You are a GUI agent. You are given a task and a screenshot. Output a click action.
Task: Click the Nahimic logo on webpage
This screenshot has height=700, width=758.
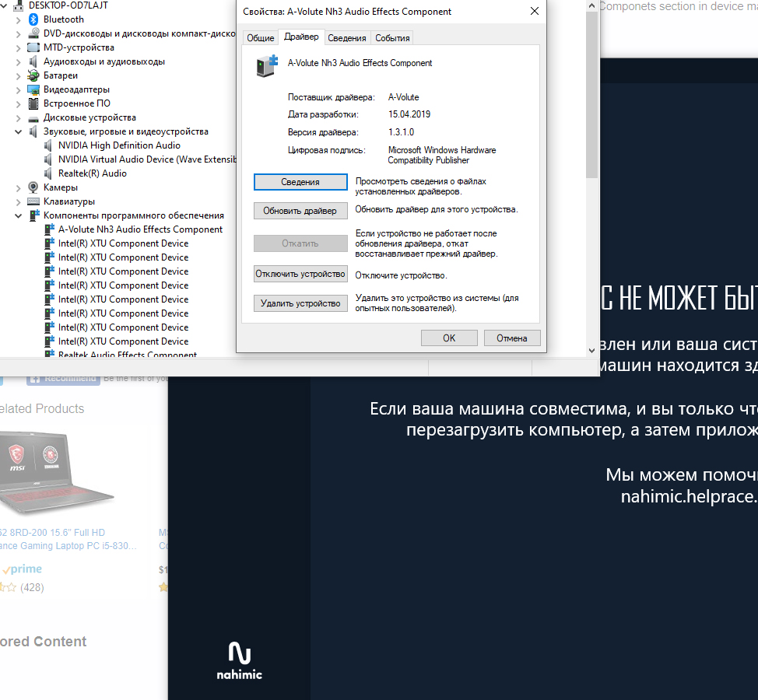coord(239,660)
